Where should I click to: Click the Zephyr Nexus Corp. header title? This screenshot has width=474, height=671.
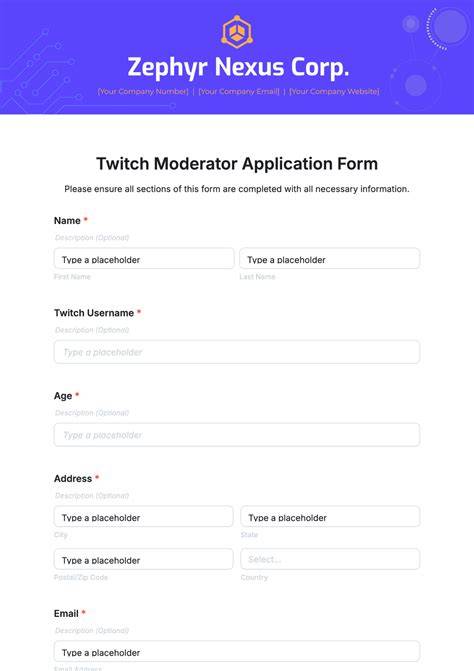coord(238,68)
